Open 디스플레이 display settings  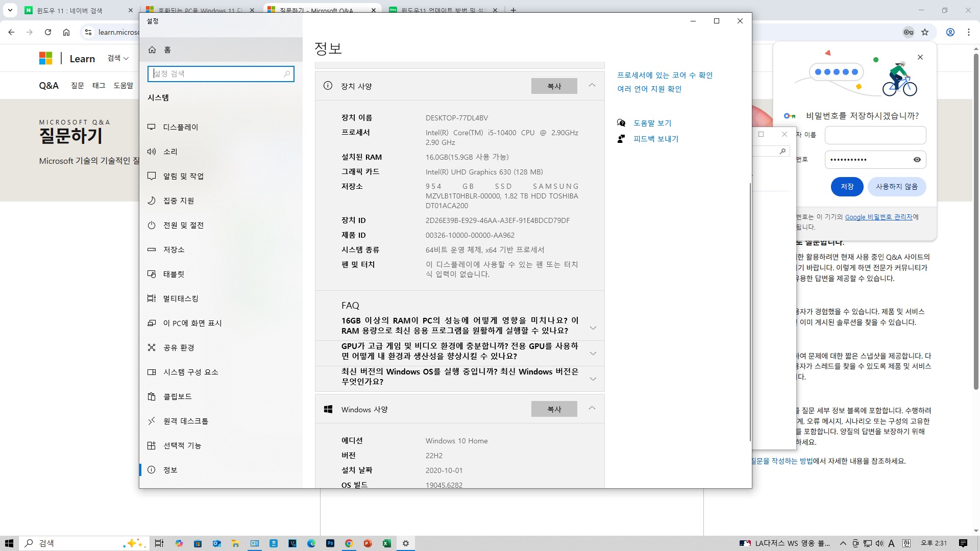(220, 127)
